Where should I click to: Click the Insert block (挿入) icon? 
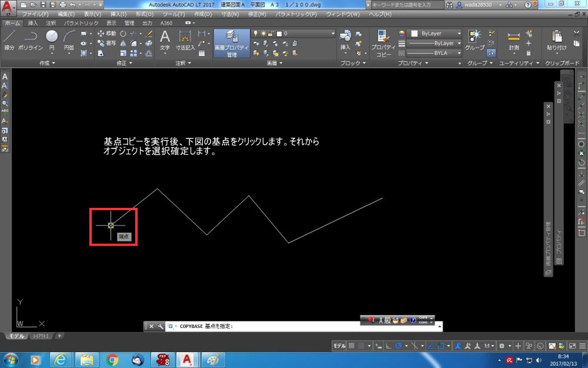345,41
